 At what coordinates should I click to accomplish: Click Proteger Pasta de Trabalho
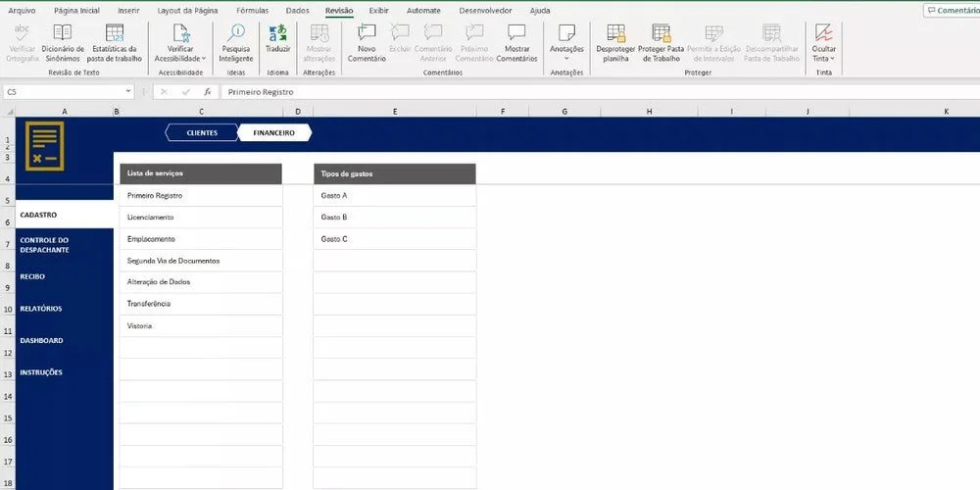click(661, 43)
